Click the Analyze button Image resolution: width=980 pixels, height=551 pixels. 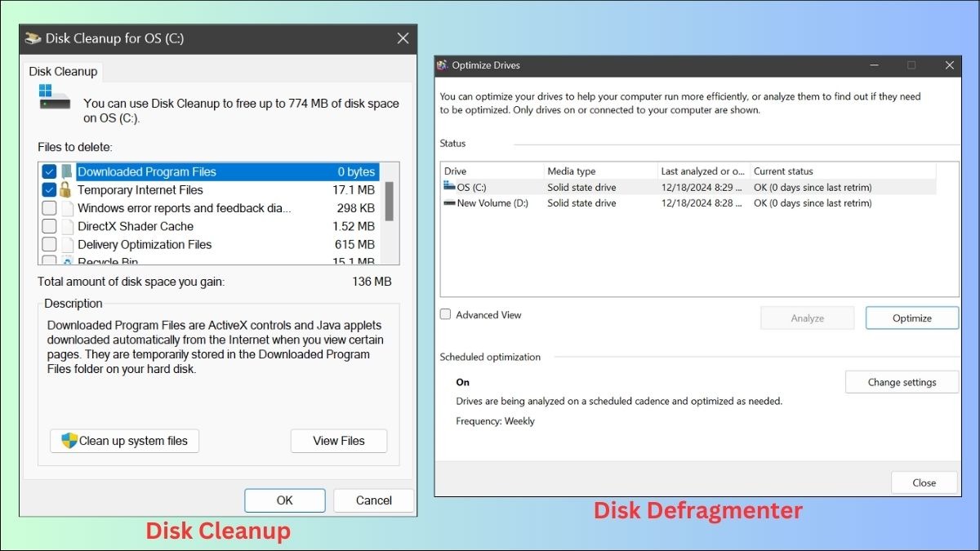click(x=807, y=318)
